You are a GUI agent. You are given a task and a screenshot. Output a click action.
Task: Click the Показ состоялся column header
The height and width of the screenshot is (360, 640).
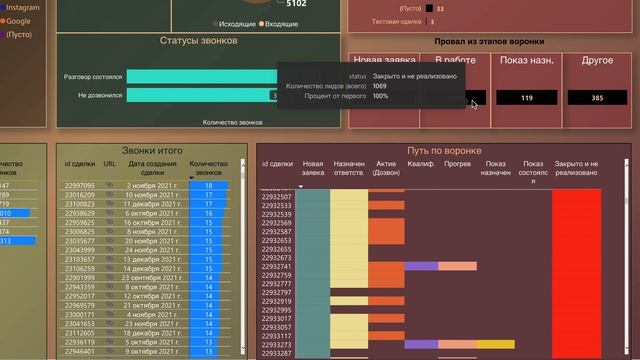(x=533, y=172)
